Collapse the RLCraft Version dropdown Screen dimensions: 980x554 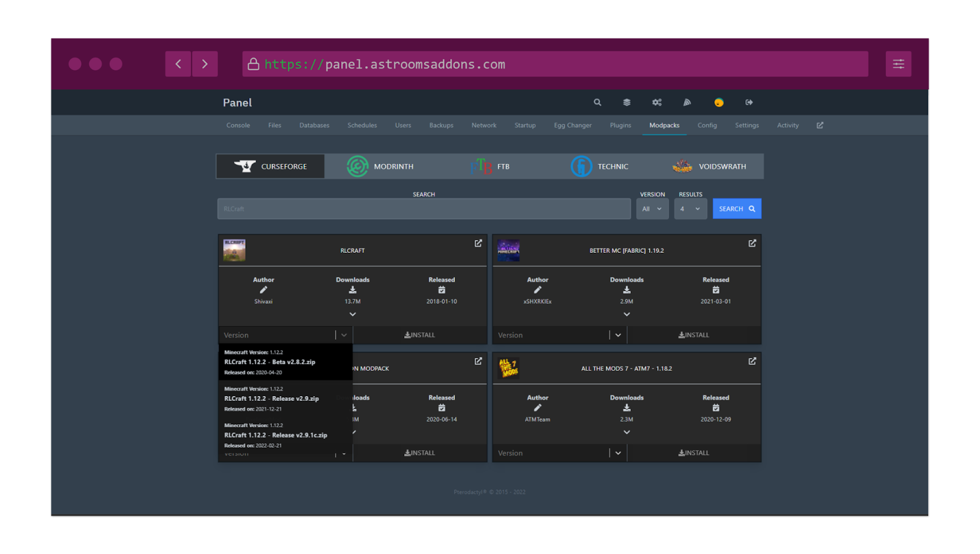(x=285, y=335)
